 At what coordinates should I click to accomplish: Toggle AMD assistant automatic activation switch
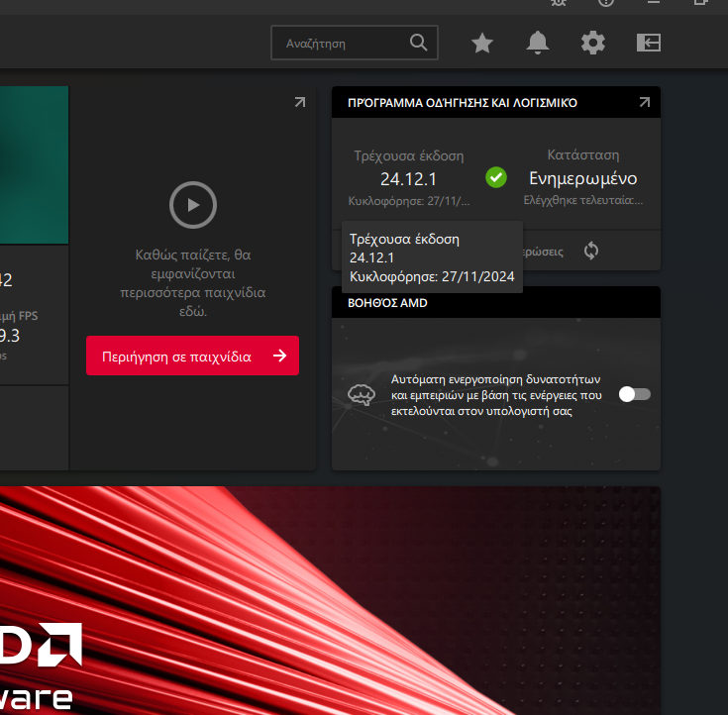(x=635, y=394)
